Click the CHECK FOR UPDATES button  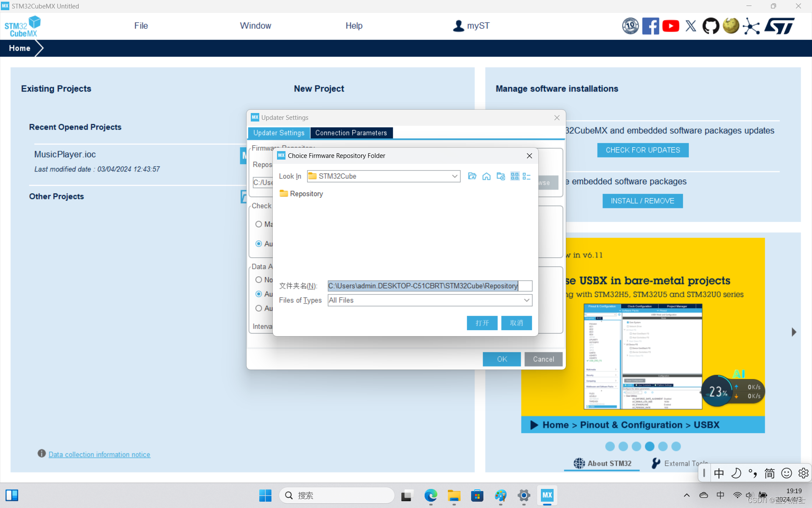coord(642,150)
